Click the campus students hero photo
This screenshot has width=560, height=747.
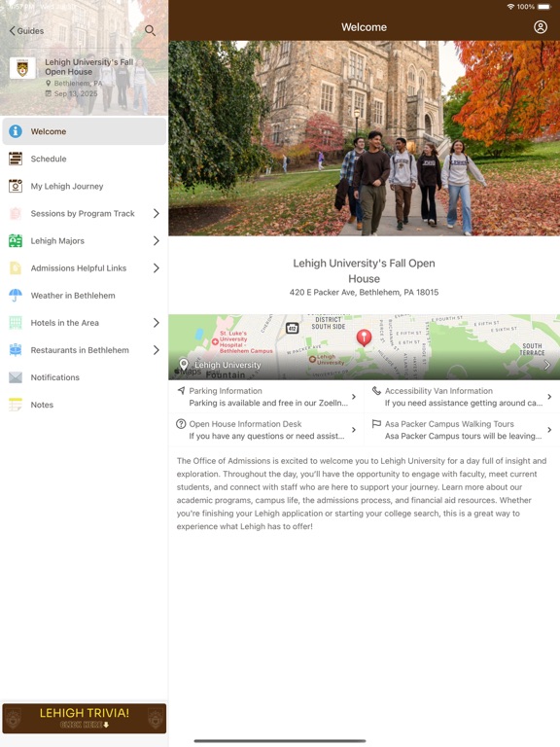365,138
